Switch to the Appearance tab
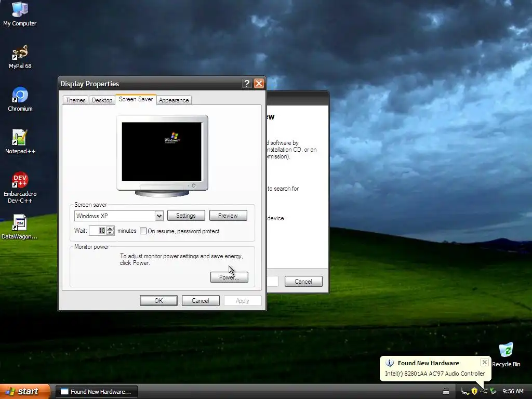532x399 pixels. coord(174,100)
